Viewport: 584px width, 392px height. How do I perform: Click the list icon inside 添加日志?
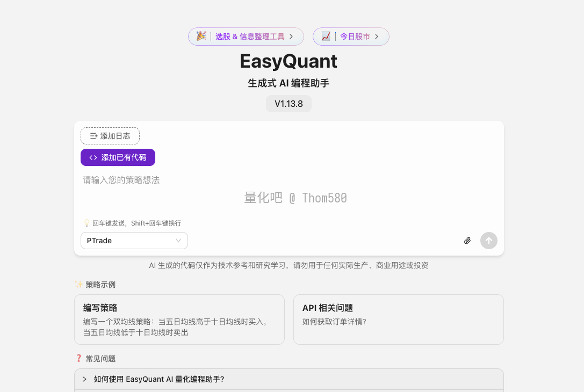click(93, 136)
